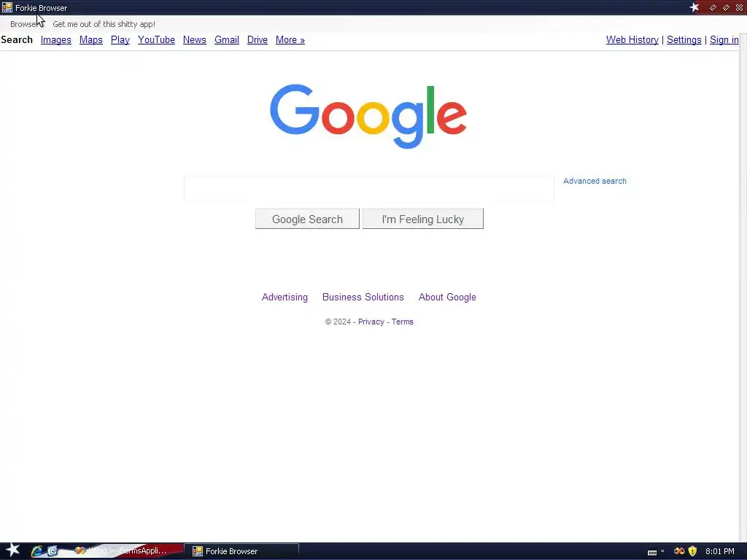The image size is (747, 560).
Task: Open Google Settings link
Action: [684, 40]
